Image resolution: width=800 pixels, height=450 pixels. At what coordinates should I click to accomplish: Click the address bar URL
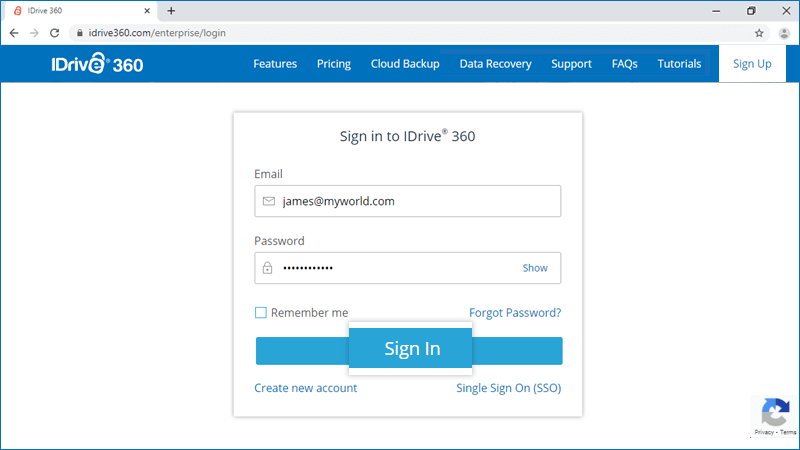157,33
